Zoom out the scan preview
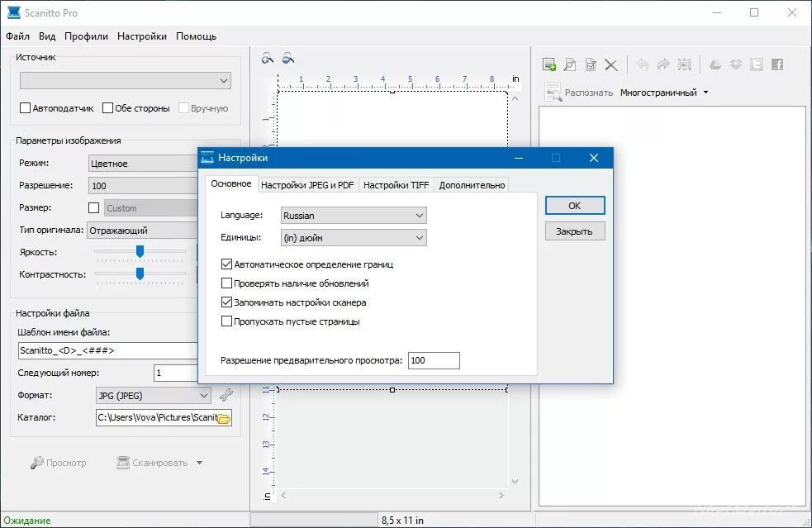 pos(288,58)
